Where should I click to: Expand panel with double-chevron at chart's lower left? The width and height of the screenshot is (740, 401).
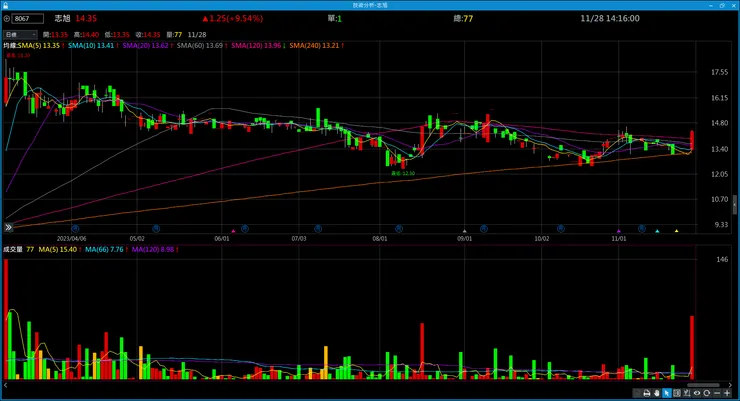point(8,227)
